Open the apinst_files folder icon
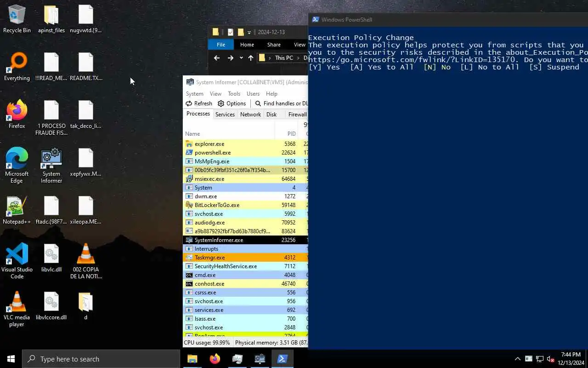The image size is (588, 368). point(51,19)
